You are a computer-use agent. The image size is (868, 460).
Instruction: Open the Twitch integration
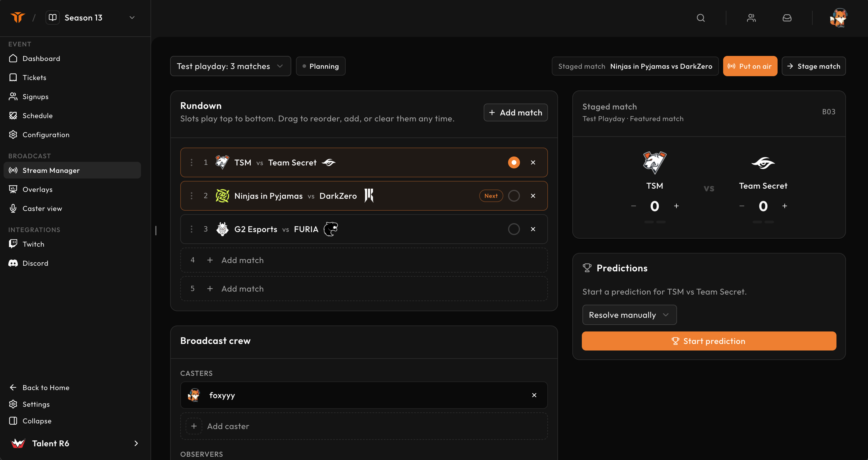[72, 244]
